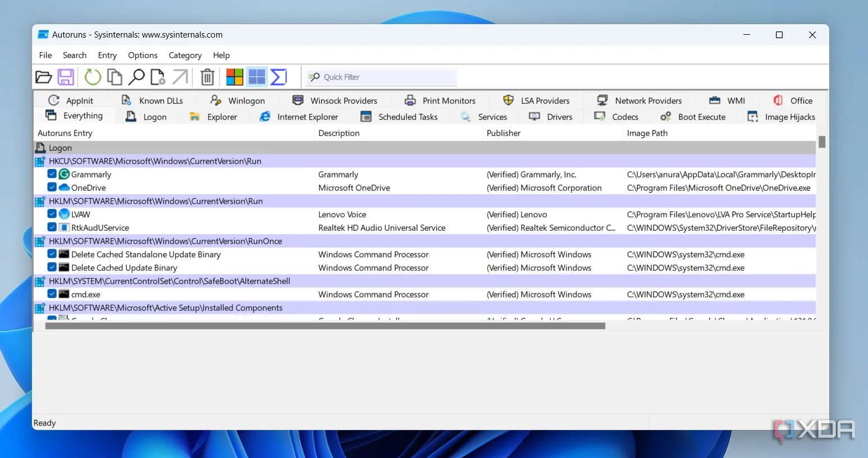The image size is (868, 458).
Task: Uncheck the Grammarly autorun entry
Action: [x=52, y=174]
